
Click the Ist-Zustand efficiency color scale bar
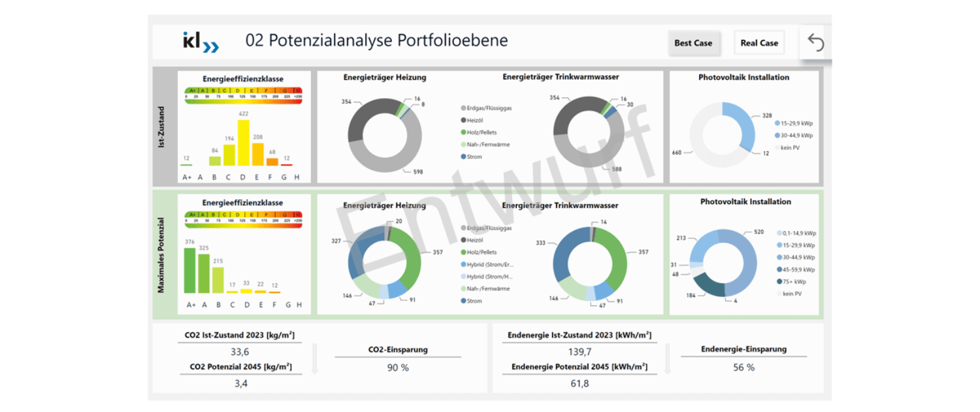point(244,92)
